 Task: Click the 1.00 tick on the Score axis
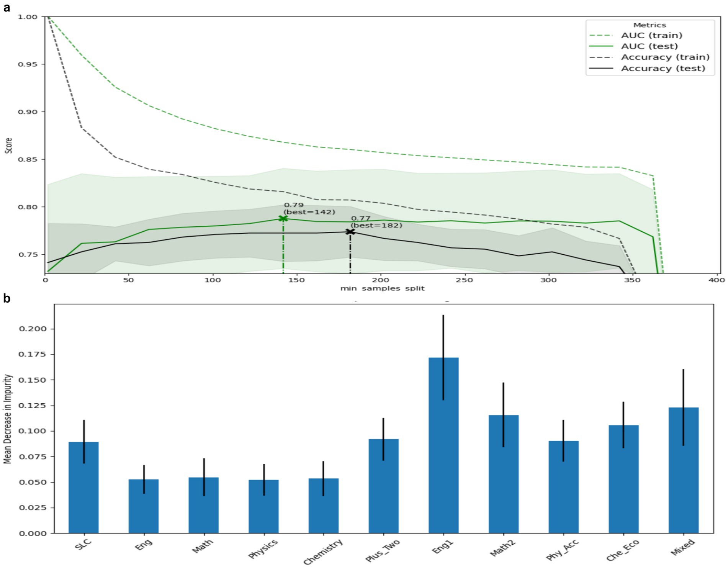click(28, 17)
